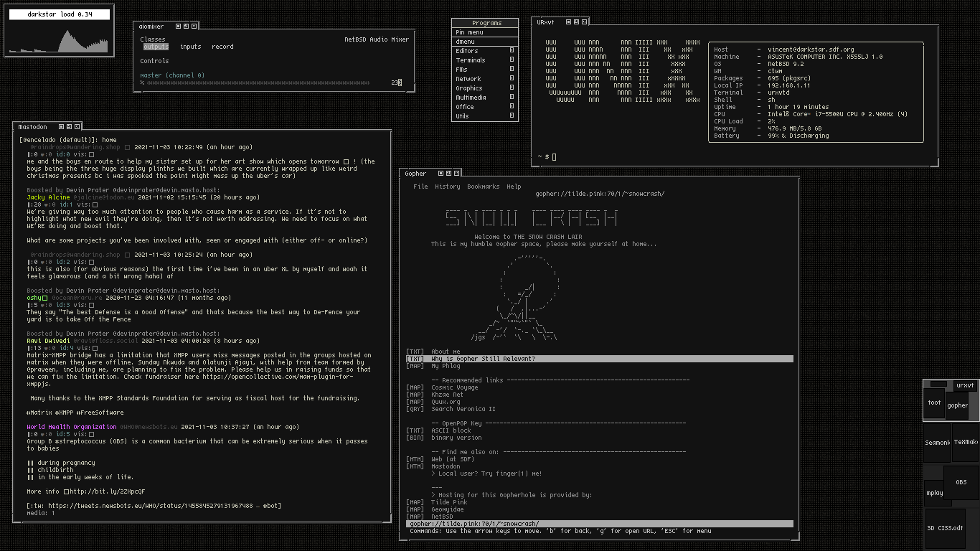Open the 'About me' gopher link

pos(446,352)
